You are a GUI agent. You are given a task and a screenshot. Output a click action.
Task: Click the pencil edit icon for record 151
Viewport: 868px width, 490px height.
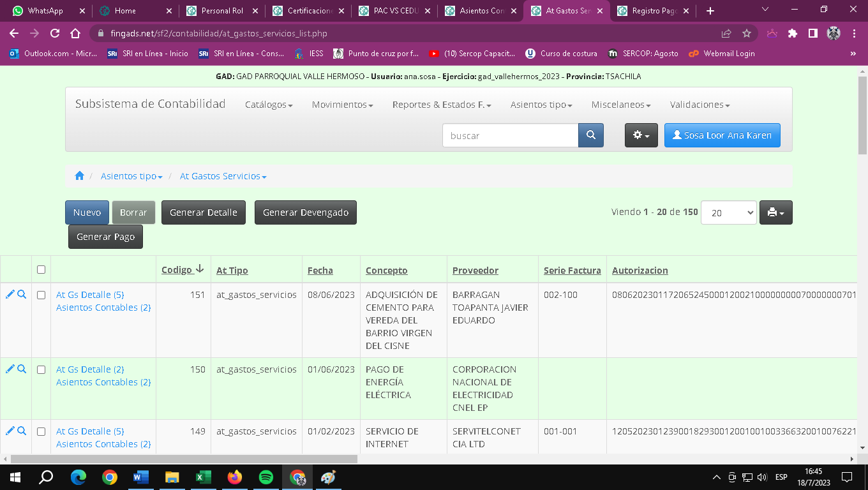tap(10, 294)
